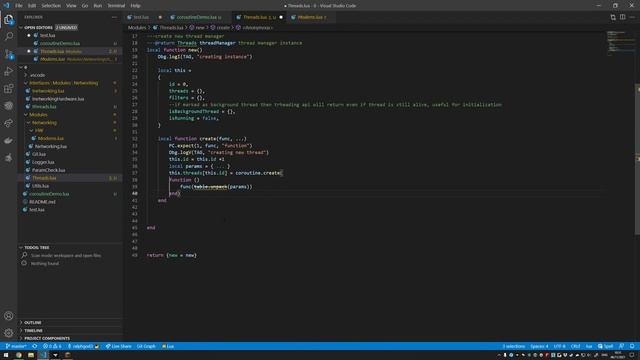Open File Explorer from the taskbar
The width and height of the screenshot is (640, 360).
click(x=31, y=355)
